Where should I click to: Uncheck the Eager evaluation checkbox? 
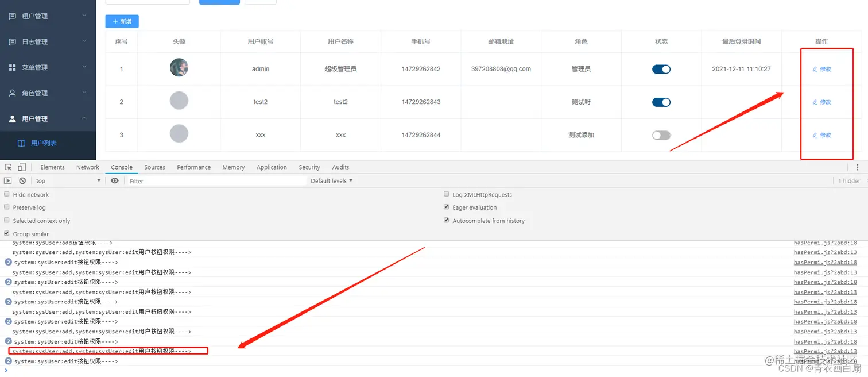(x=447, y=207)
